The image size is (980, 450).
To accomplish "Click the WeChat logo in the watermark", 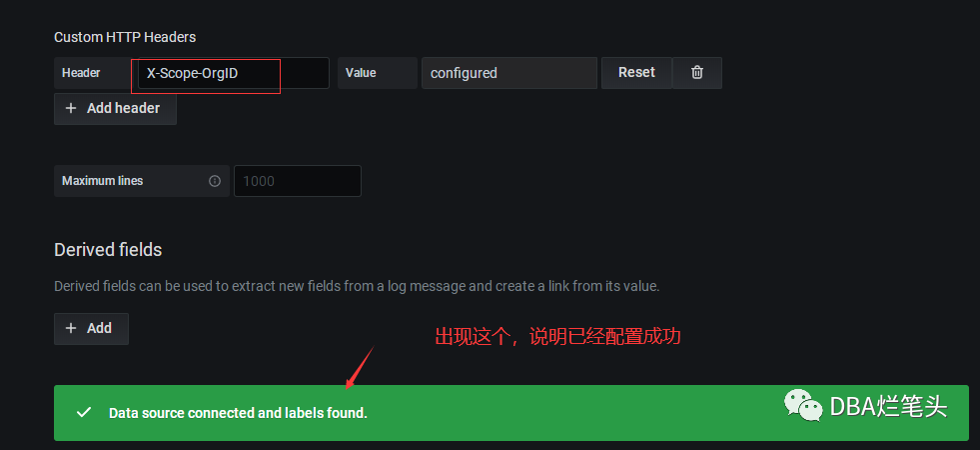I will (803, 405).
